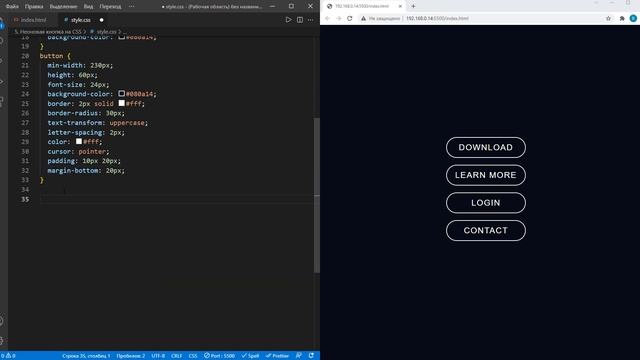
Task: Close the 192.168.0.14 Chrome tab
Action: click(400, 6)
